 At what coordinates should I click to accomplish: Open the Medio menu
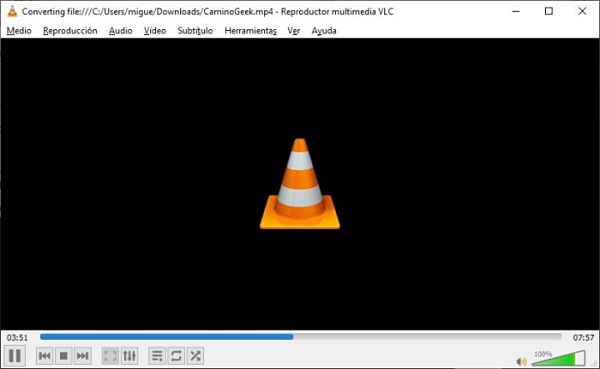[19, 31]
